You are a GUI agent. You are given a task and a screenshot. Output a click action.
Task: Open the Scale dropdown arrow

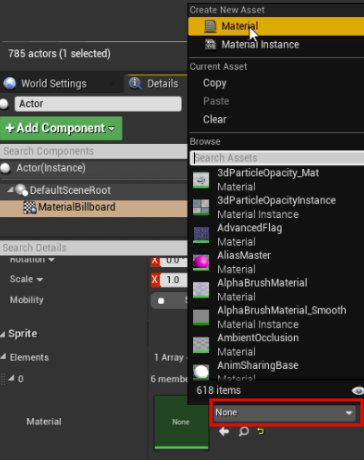(x=40, y=280)
